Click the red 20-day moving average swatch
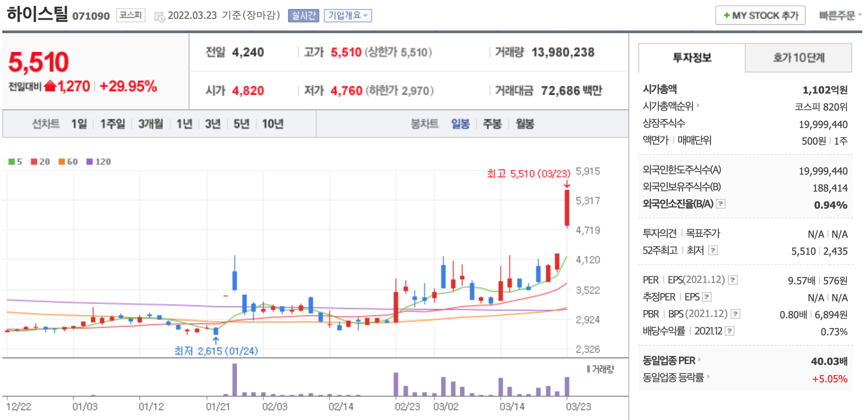 pos(34,162)
